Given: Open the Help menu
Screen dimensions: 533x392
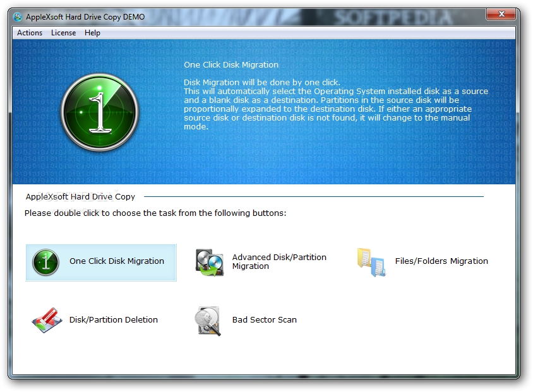Looking at the screenshot, I should point(92,33).
